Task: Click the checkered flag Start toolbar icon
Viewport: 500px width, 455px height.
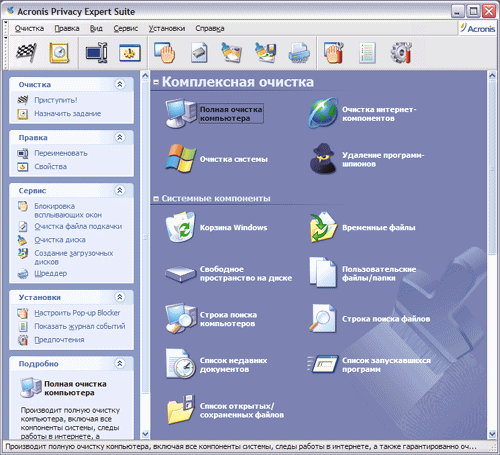Action: tap(26, 53)
